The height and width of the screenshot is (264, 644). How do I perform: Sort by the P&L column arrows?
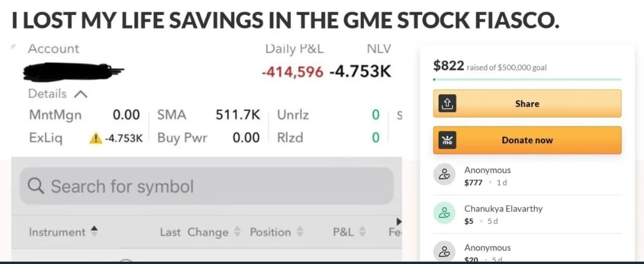point(362,232)
